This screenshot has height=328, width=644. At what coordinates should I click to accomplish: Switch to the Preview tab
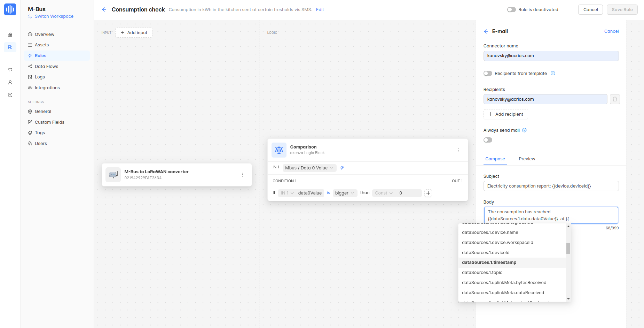click(x=527, y=159)
